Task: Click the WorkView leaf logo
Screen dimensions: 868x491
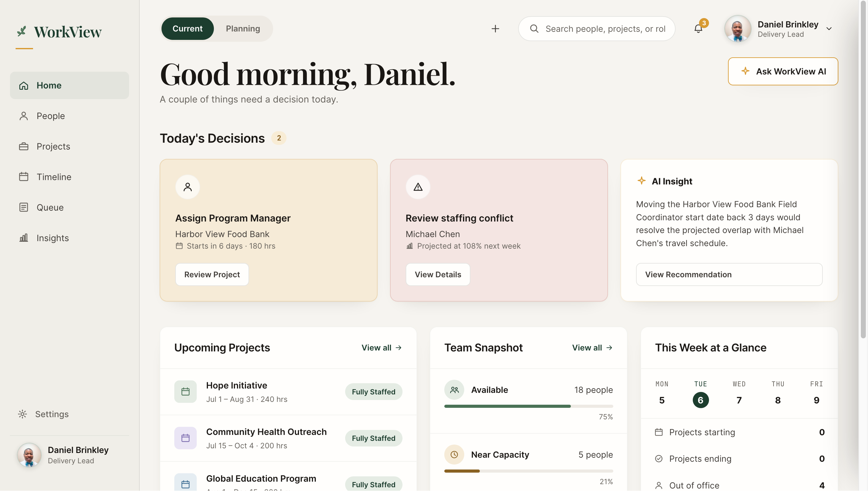Action: coord(22,31)
